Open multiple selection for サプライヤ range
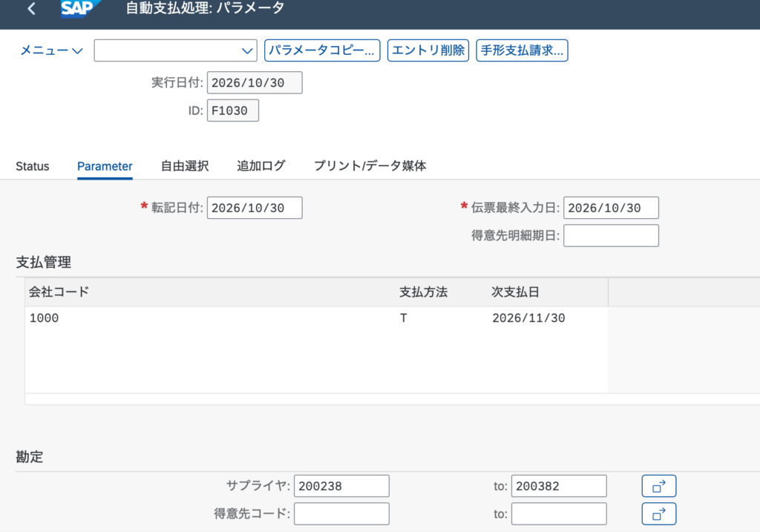Image resolution: width=760 pixels, height=532 pixels. click(659, 486)
